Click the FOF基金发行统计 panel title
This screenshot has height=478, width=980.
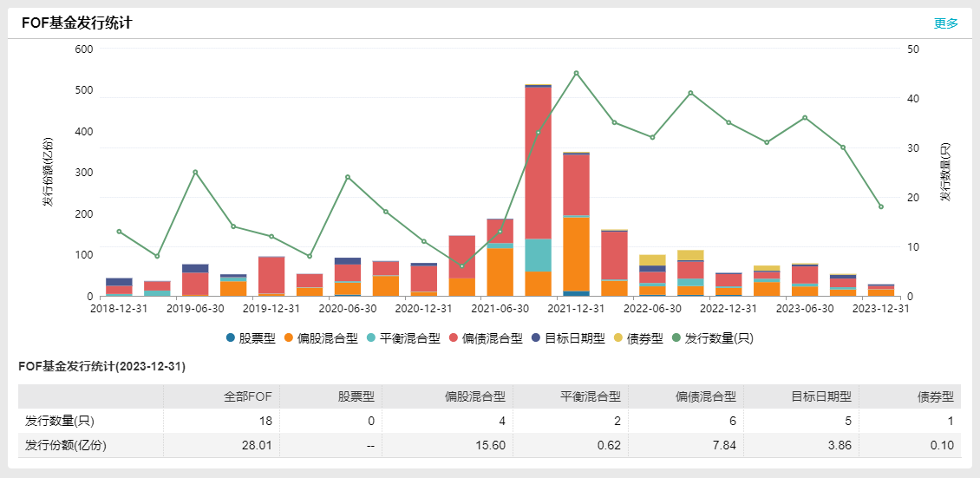(x=77, y=23)
